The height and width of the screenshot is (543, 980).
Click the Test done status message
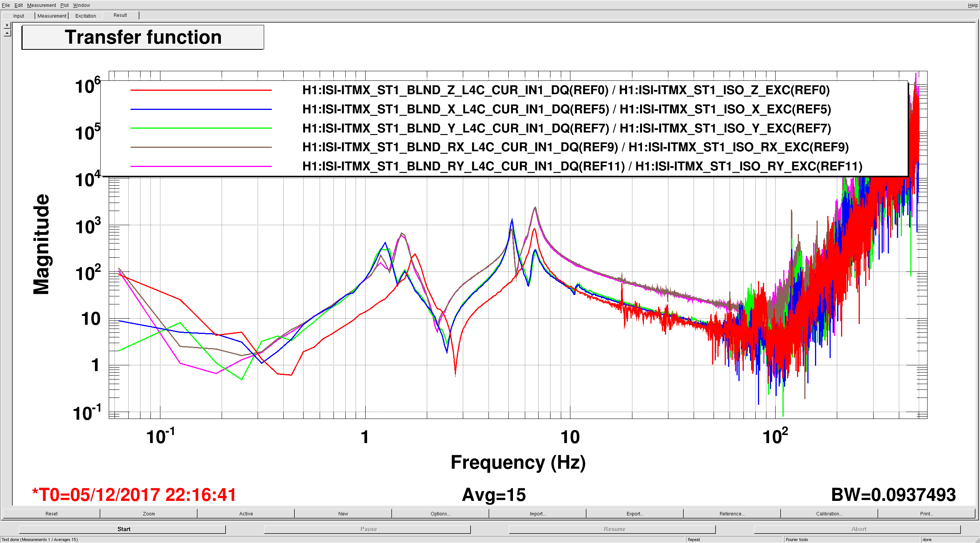click(x=40, y=540)
